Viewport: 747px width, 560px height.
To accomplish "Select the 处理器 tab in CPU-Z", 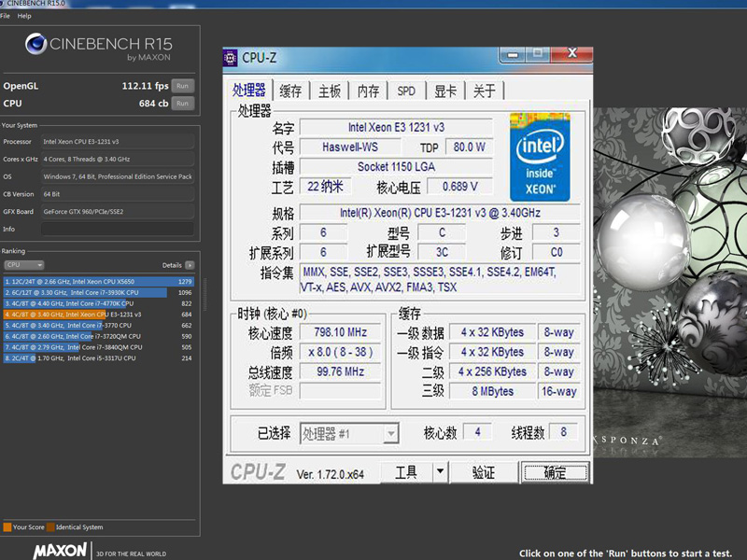I will [x=248, y=90].
